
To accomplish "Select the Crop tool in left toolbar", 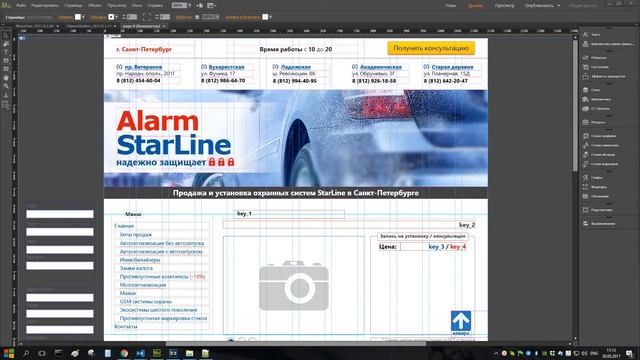I will point(6,44).
